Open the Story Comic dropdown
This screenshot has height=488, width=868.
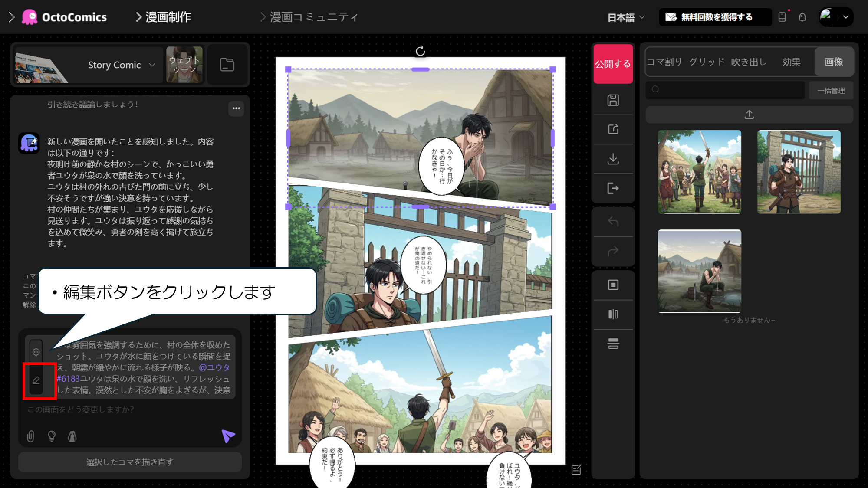[x=122, y=65]
